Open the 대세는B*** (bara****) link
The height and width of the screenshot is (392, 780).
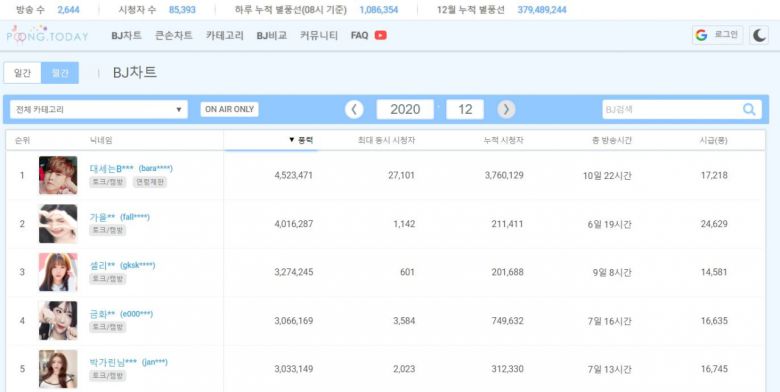click(x=131, y=168)
